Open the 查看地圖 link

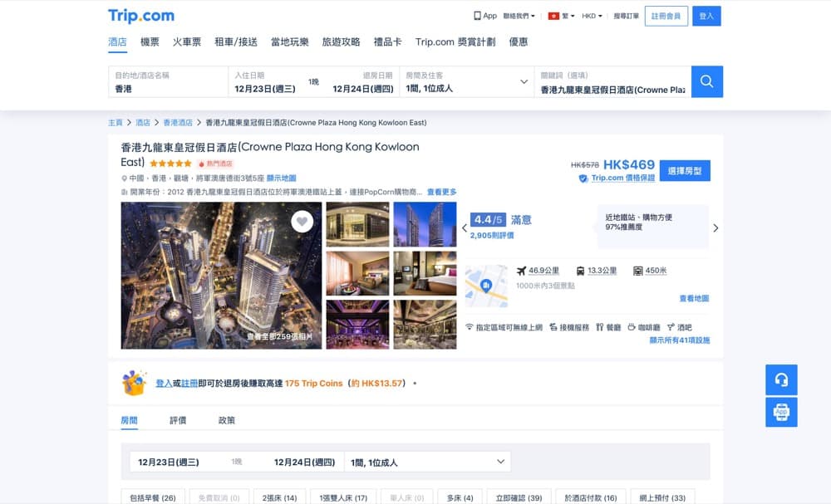[x=694, y=299]
